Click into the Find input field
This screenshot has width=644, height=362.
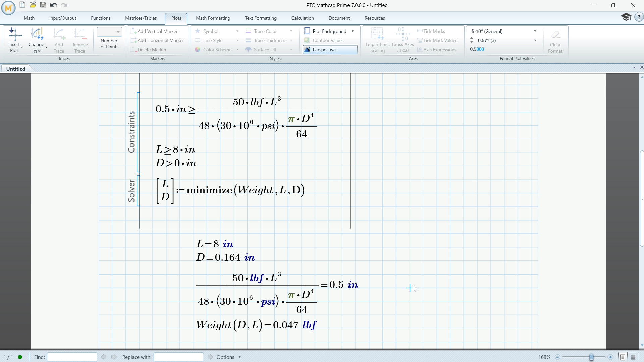(72, 357)
